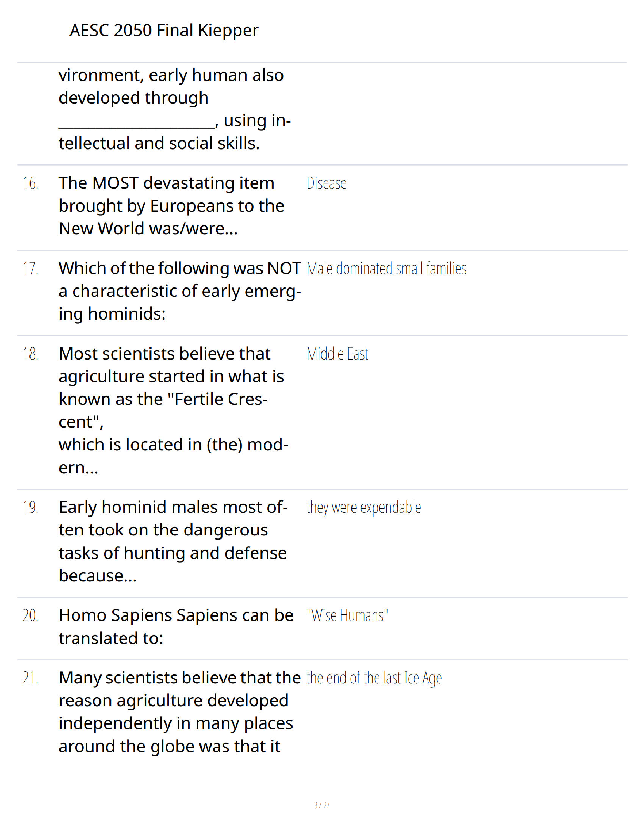Click question number 20
This screenshot has width=644, height=834.
[31, 615]
